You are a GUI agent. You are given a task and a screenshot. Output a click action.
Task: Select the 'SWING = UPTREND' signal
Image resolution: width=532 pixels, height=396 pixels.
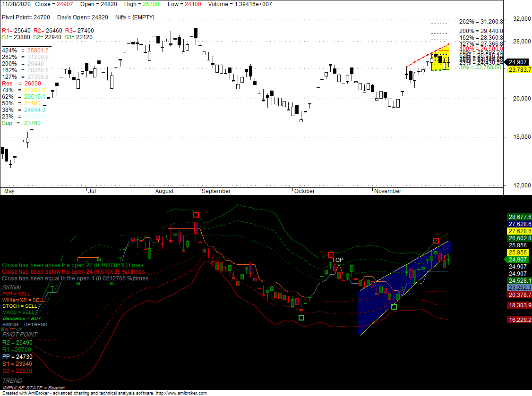(x=25, y=324)
